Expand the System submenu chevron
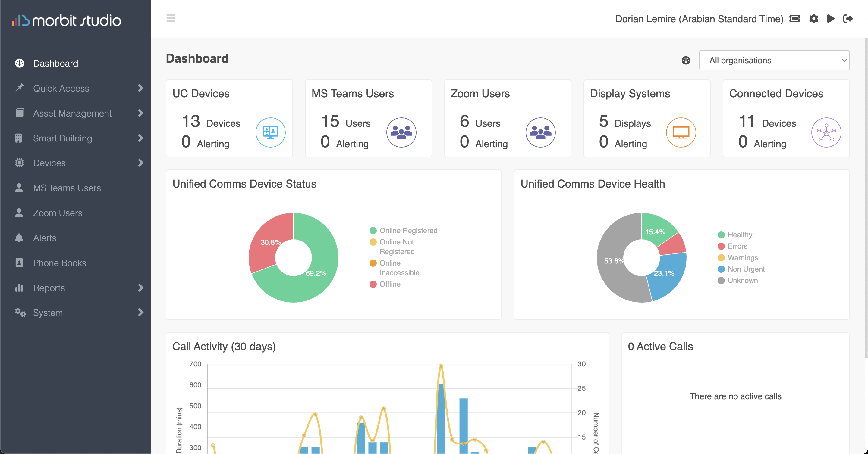 pyautogui.click(x=141, y=313)
